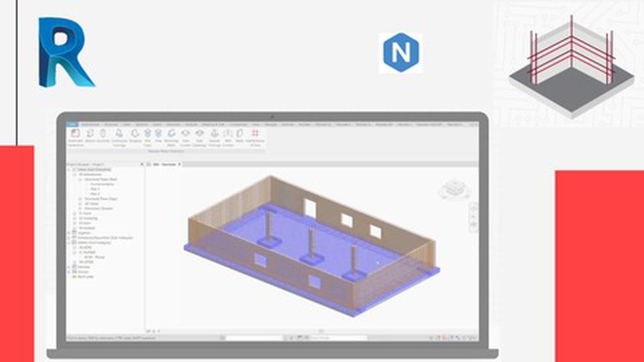Select the Columns reinforcement tool
Image resolution: width=644 pixels, height=362 pixels.
click(103, 134)
